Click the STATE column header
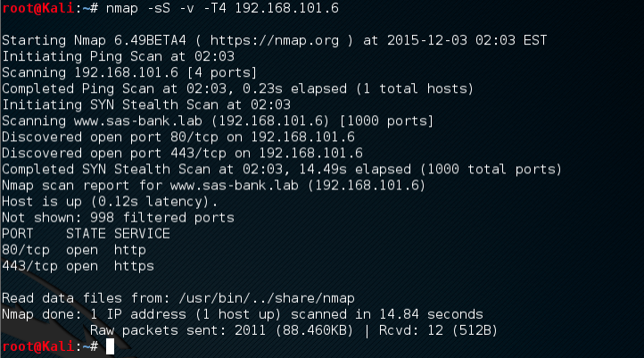This screenshot has height=358, width=644. point(72,233)
